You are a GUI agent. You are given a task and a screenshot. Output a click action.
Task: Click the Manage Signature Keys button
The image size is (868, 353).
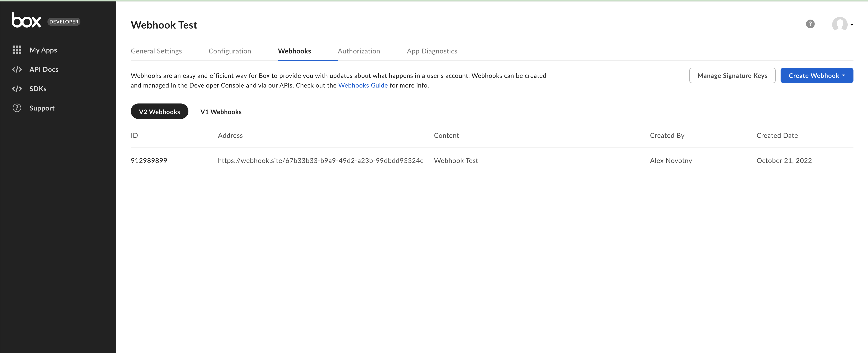coord(732,75)
